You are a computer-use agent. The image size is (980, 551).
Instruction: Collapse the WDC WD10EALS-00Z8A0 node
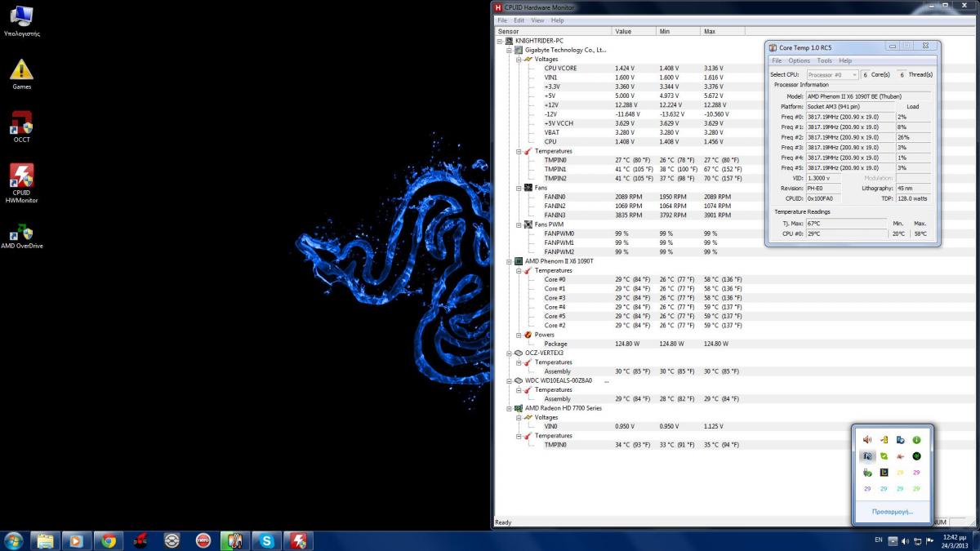509,380
